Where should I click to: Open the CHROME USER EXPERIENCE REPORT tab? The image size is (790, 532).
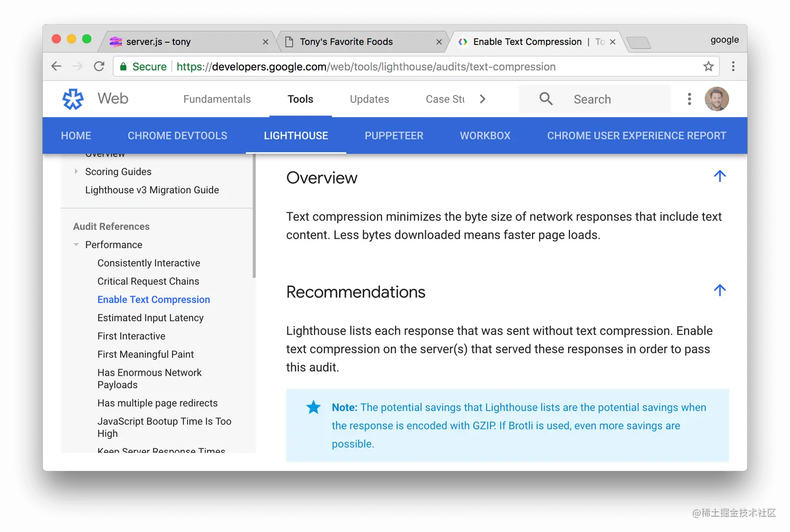pos(636,136)
